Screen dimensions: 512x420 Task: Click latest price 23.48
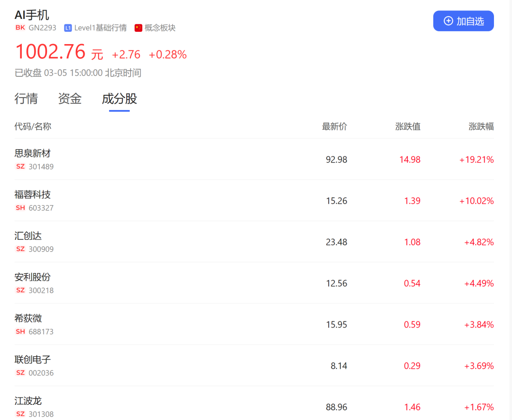tap(336, 242)
